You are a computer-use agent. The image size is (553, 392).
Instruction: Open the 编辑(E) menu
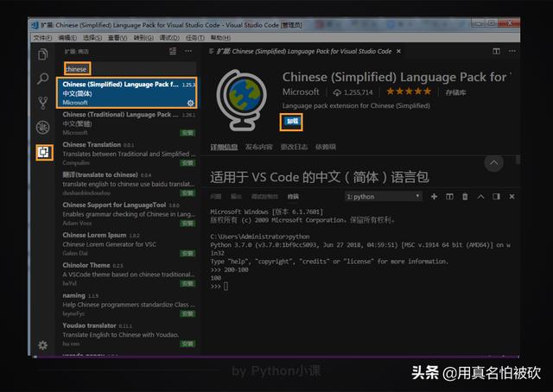(67, 38)
